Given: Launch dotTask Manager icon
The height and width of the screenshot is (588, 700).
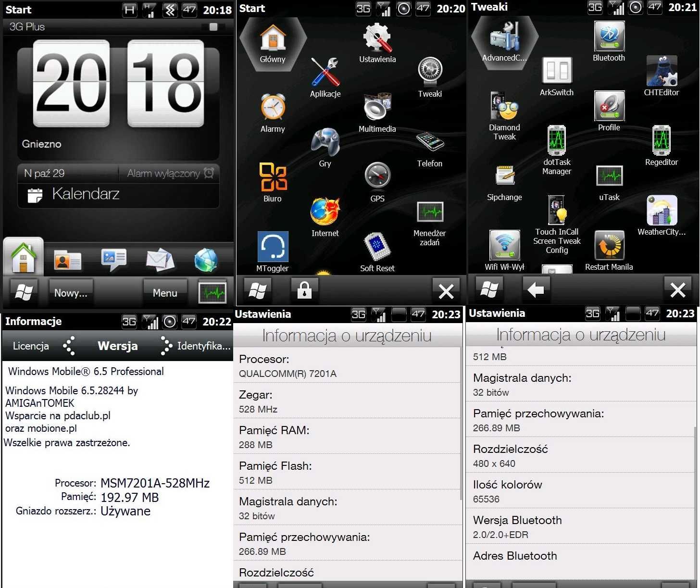Looking at the screenshot, I should tap(557, 140).
